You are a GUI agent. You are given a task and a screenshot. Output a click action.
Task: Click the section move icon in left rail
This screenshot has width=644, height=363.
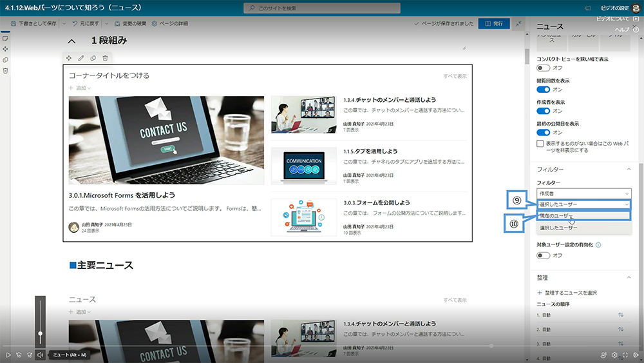coord(5,49)
